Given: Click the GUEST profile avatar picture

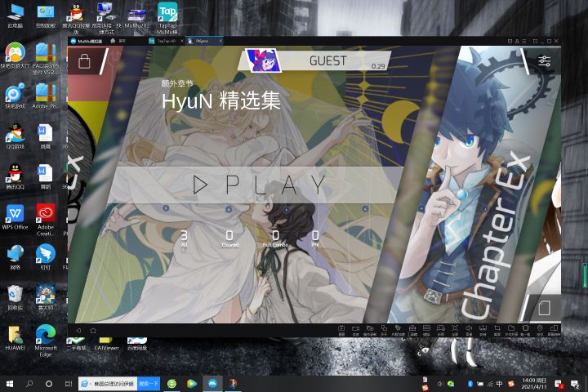Looking at the screenshot, I should pyautogui.click(x=263, y=60).
